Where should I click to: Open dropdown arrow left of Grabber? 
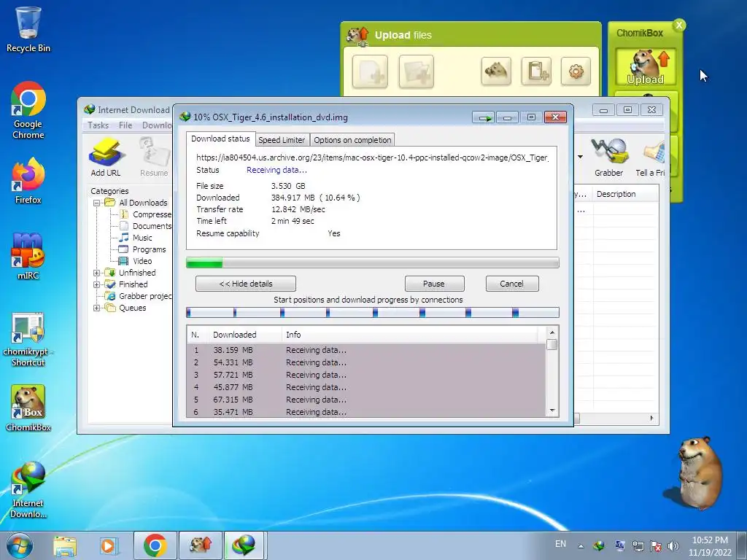pyautogui.click(x=580, y=157)
